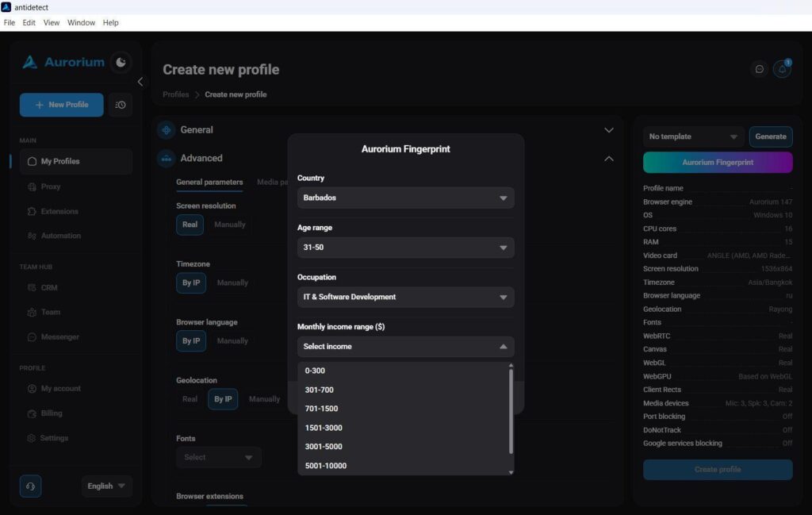
Task: Set Timezone to Manually
Action: 232,282
